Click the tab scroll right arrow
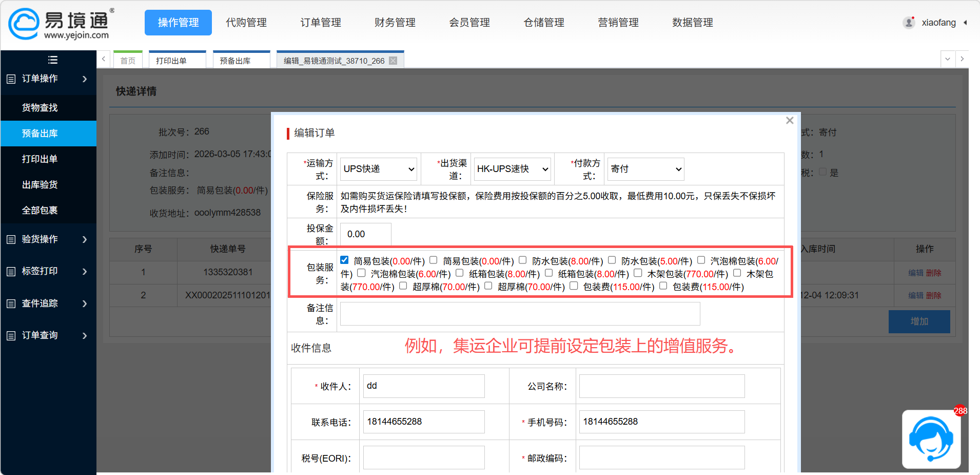 pyautogui.click(x=962, y=59)
